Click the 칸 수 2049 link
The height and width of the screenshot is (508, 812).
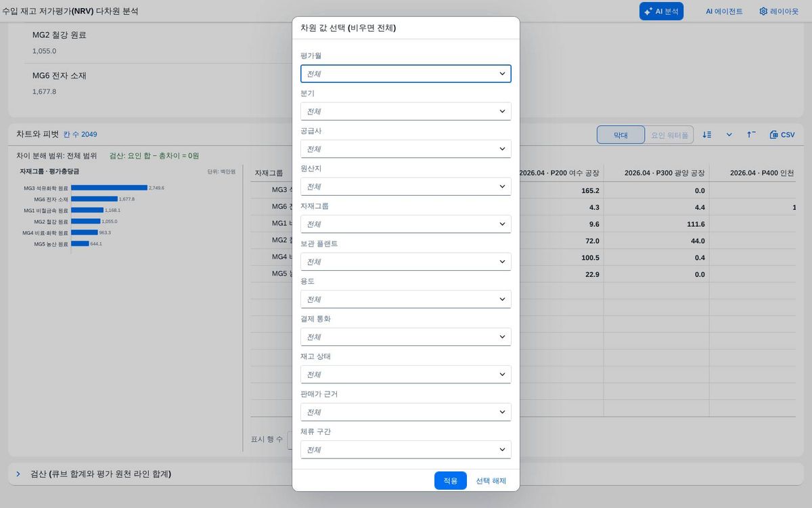point(80,134)
